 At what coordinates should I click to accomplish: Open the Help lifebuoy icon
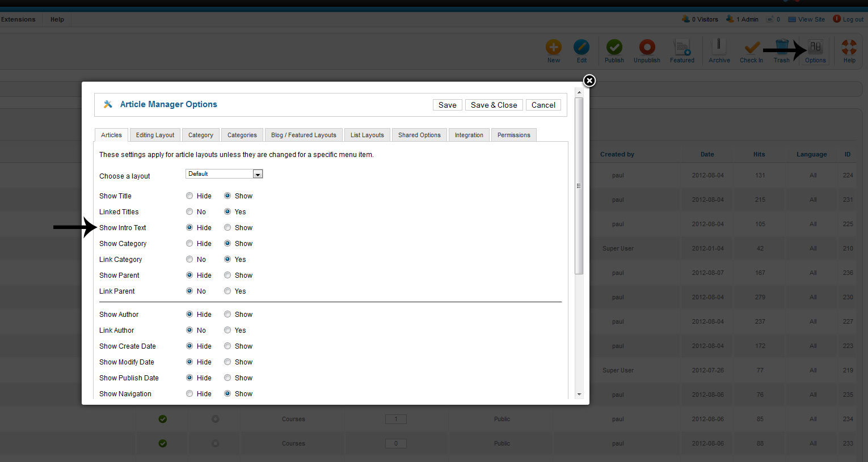pos(849,47)
